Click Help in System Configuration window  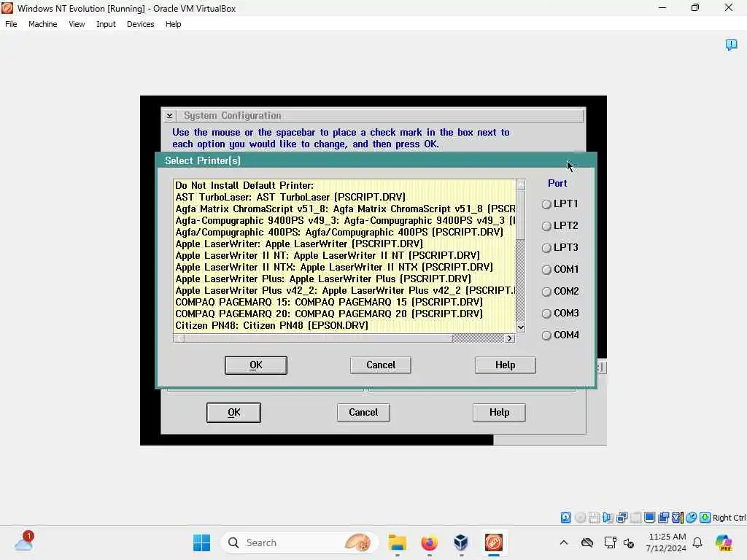pyautogui.click(x=499, y=413)
